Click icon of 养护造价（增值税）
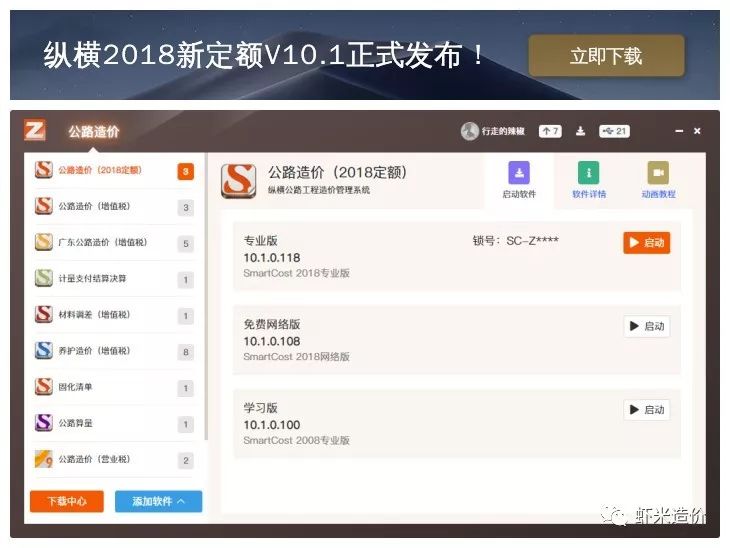Viewport: 730px width, 548px height. point(44,350)
